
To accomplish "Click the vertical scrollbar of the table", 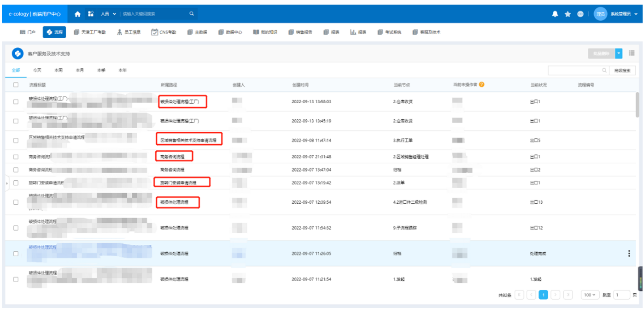I will tap(637, 105).
